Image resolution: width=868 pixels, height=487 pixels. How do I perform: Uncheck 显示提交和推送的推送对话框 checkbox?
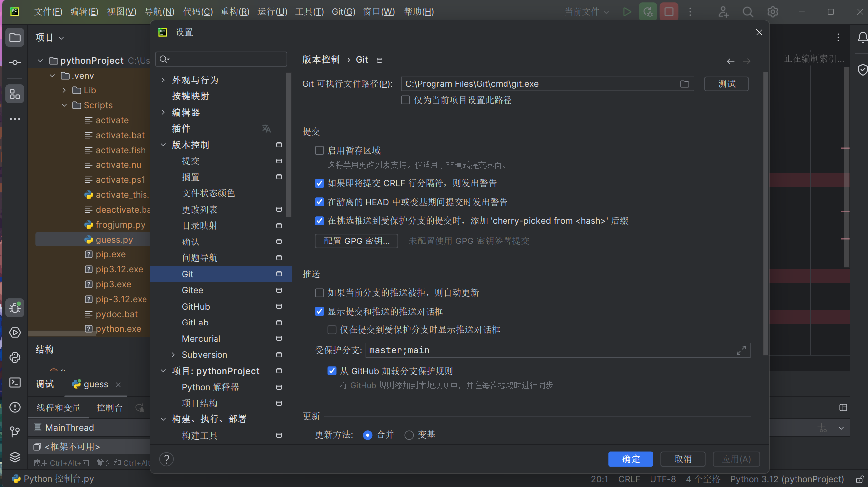320,312
